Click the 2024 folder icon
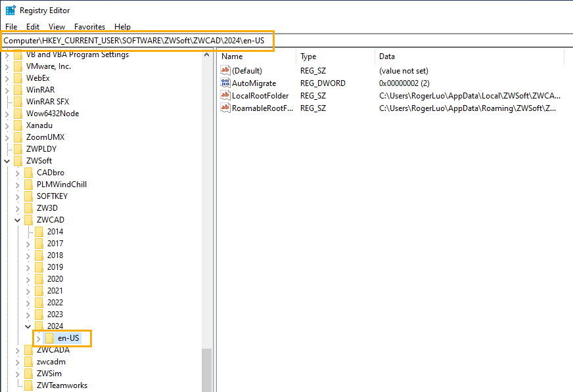 point(39,326)
